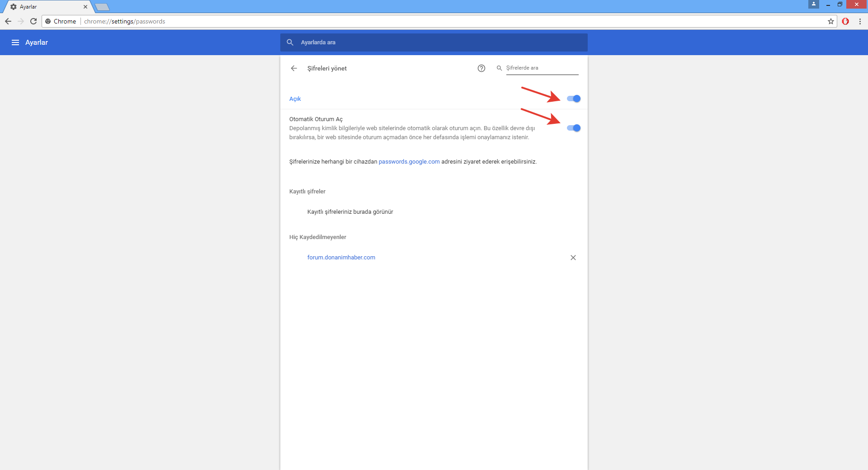The height and width of the screenshot is (470, 868).
Task: Open the Ayarlar hamburger menu
Action: pyautogui.click(x=15, y=42)
